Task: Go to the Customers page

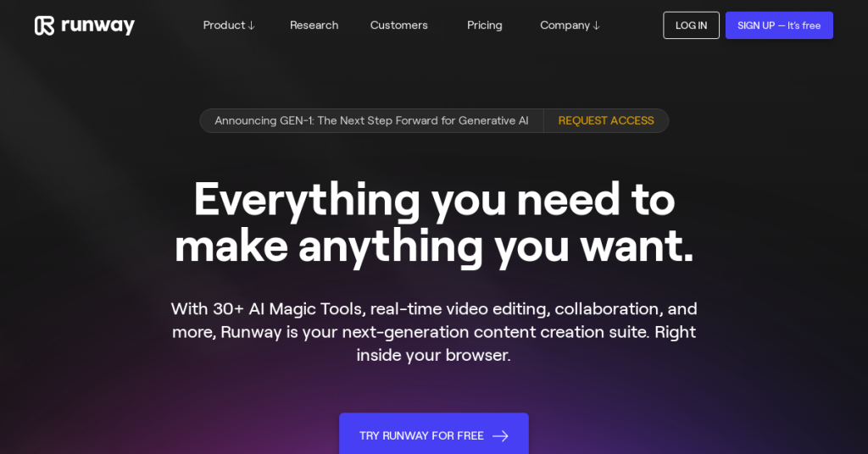Action: click(x=399, y=25)
